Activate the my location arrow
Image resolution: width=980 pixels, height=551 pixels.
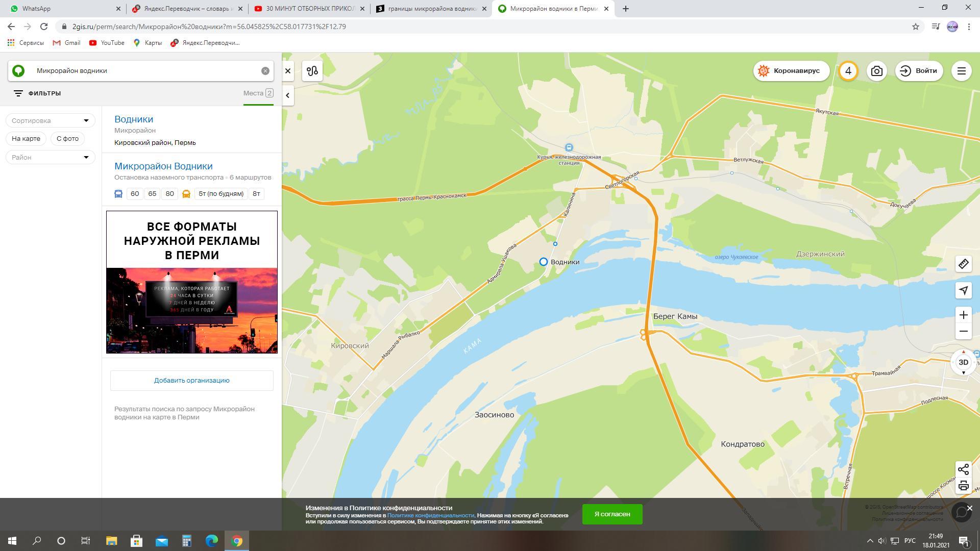click(963, 290)
